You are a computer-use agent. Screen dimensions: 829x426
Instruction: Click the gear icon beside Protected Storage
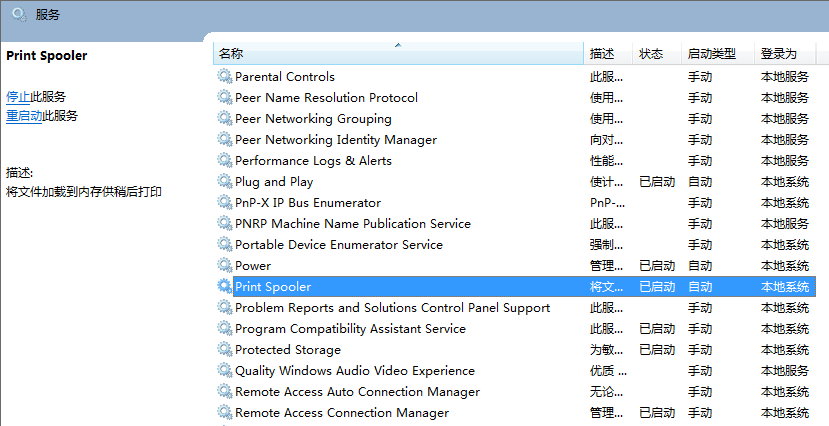coord(225,350)
